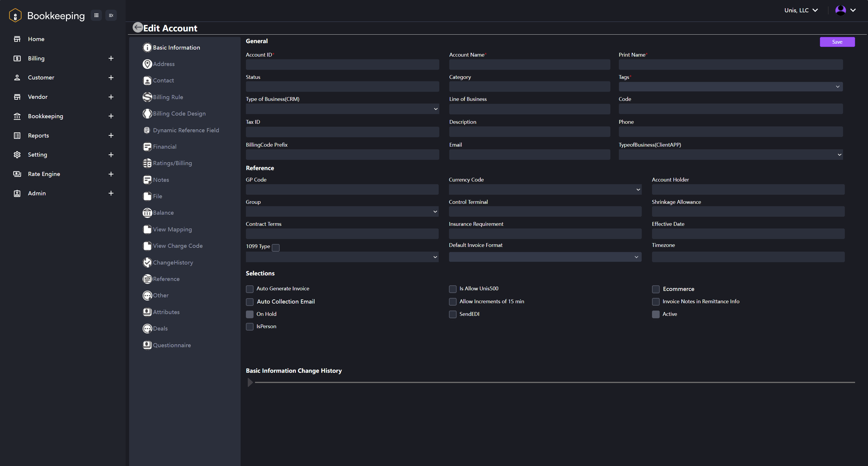Open Ratings/Billing section
This screenshot has height=466, width=868.
click(x=172, y=163)
